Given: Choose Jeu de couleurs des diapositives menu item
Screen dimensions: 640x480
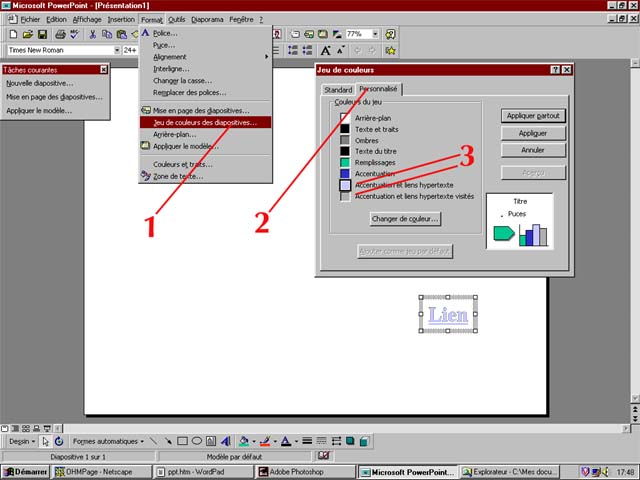Looking at the screenshot, I should pyautogui.click(x=204, y=122).
